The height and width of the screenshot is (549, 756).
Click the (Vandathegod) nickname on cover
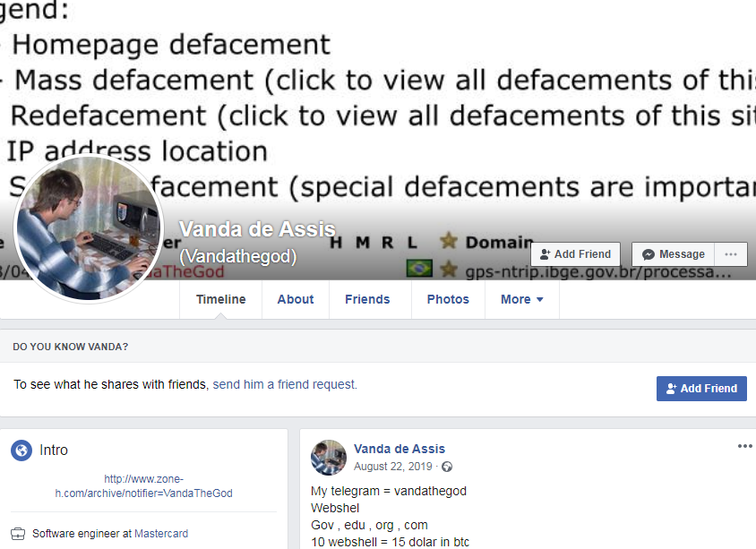tap(238, 256)
